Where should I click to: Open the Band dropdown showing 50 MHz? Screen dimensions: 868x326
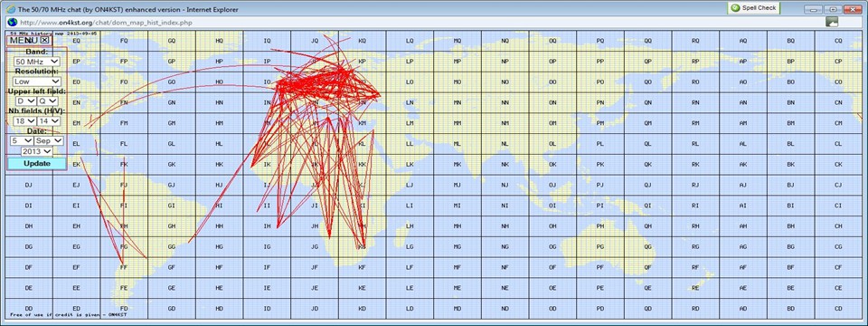[36, 62]
